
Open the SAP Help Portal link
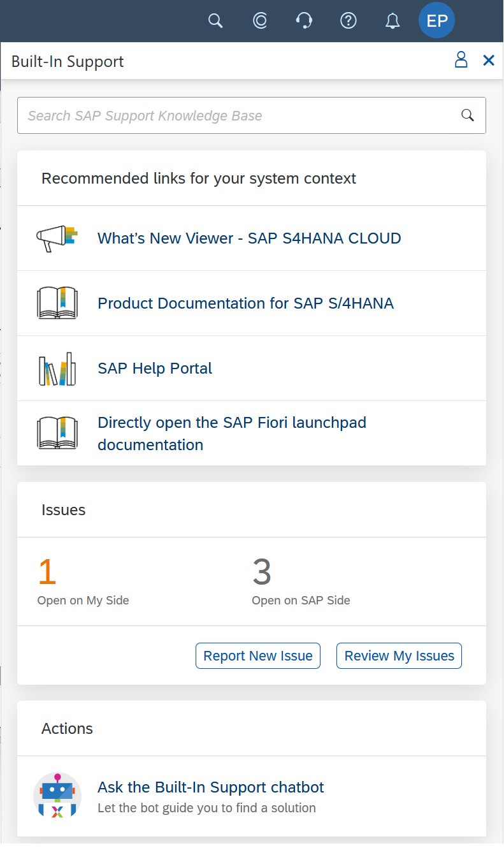(155, 369)
